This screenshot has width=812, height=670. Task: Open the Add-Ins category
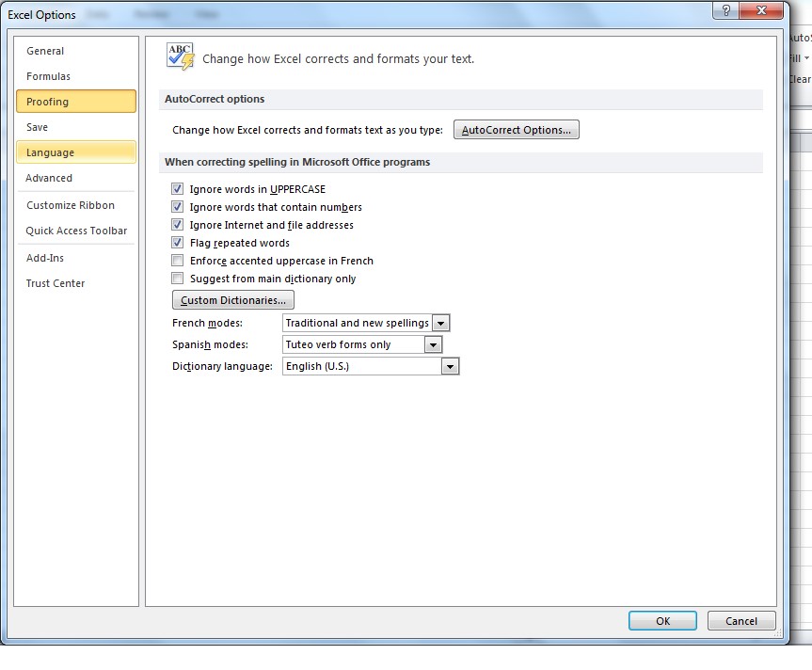coord(76,258)
